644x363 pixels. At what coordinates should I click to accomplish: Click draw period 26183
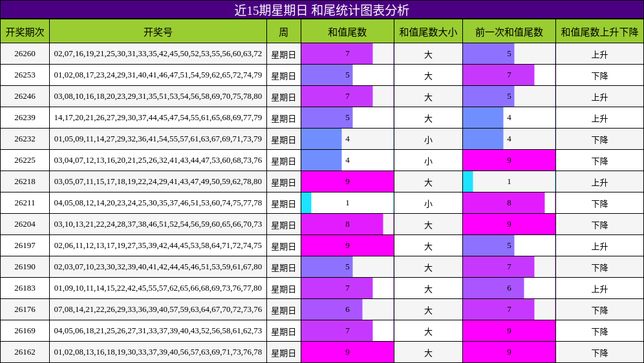coord(25,288)
